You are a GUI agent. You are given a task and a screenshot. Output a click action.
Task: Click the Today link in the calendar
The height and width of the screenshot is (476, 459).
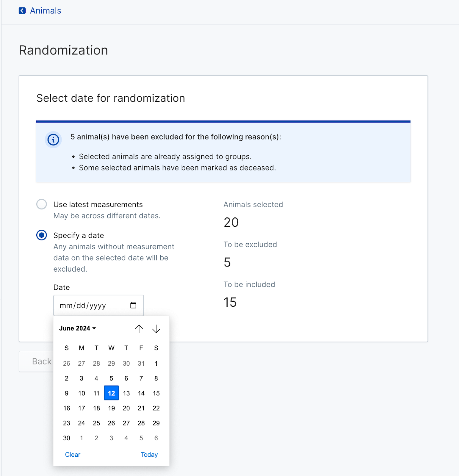pyautogui.click(x=149, y=455)
